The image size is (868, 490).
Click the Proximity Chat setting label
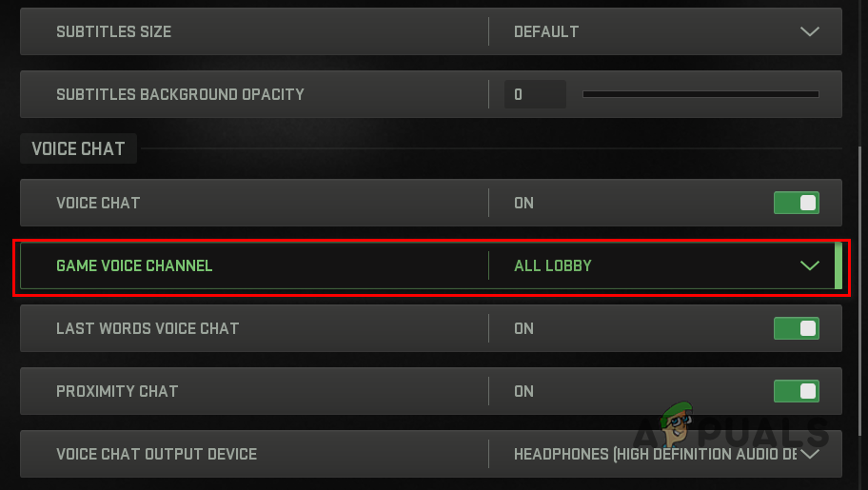point(117,391)
